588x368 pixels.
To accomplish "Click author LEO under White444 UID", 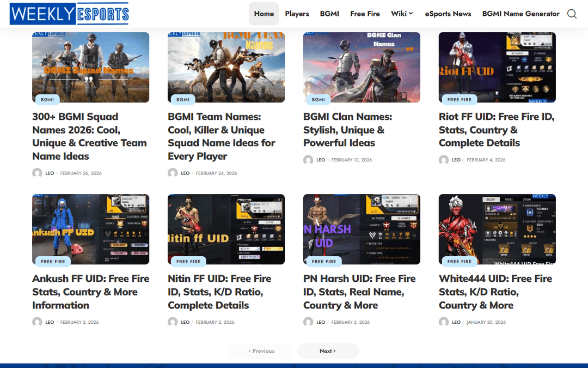I will 456,322.
